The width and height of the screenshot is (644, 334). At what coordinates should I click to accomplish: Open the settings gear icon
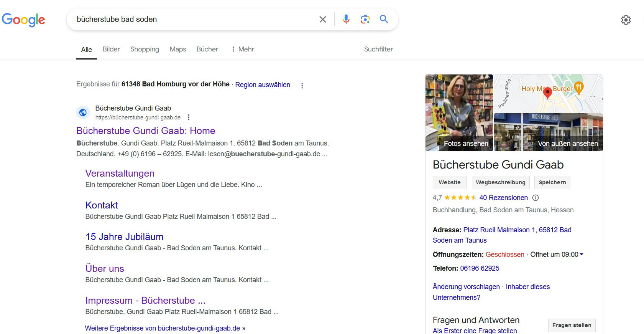pos(626,20)
